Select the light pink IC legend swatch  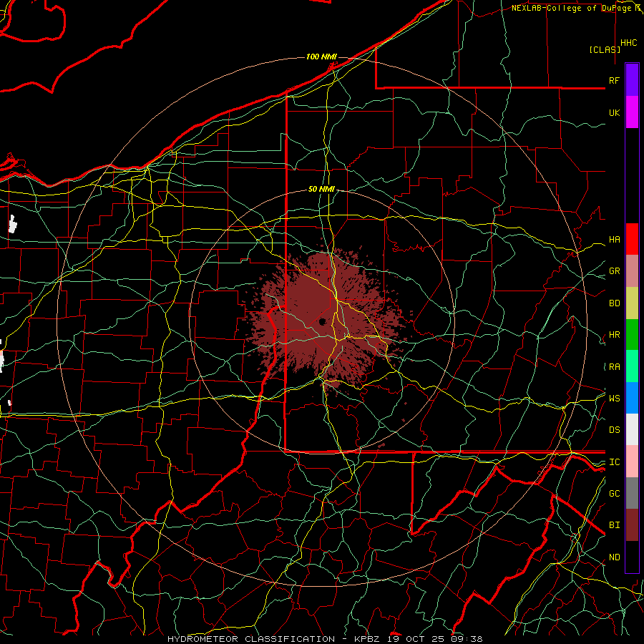[632, 462]
